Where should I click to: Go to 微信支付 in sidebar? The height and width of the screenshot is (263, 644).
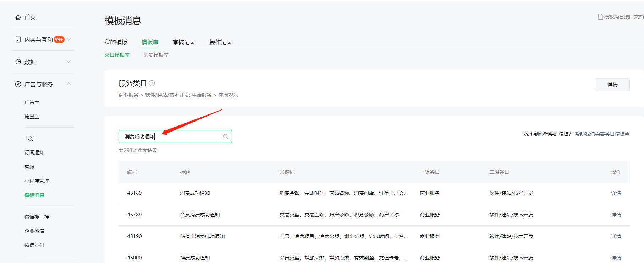34,245
